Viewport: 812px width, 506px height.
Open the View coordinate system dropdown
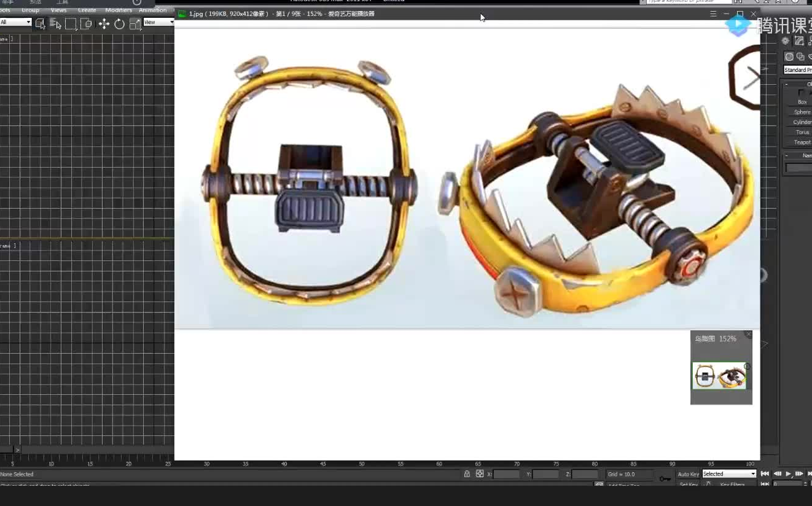[158, 22]
